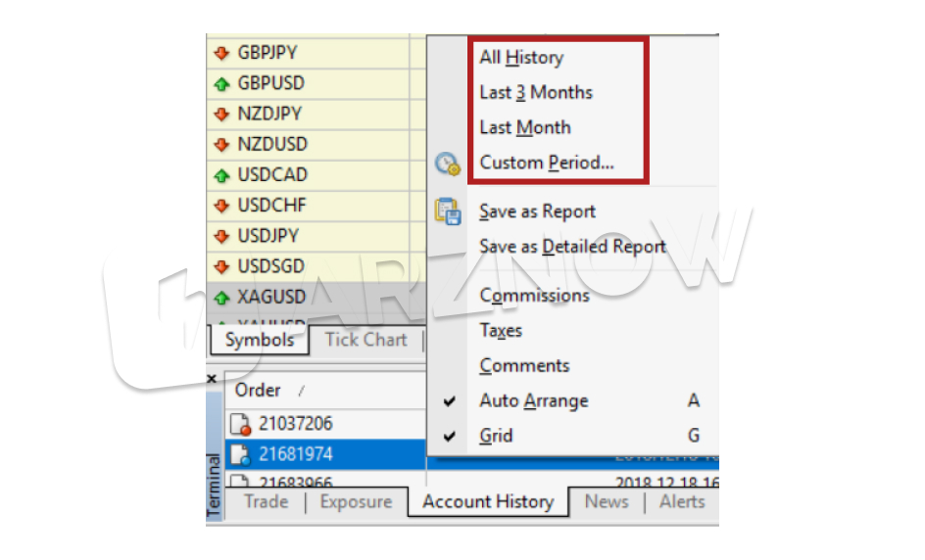Click the red arrow icon beside NZDUSD
The width and height of the screenshot is (925, 560).
click(221, 145)
